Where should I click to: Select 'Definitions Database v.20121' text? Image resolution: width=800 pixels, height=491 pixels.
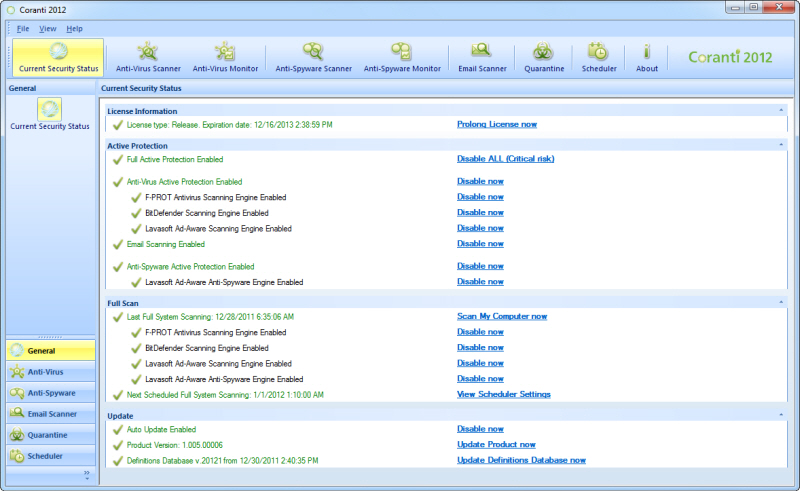(x=222, y=461)
